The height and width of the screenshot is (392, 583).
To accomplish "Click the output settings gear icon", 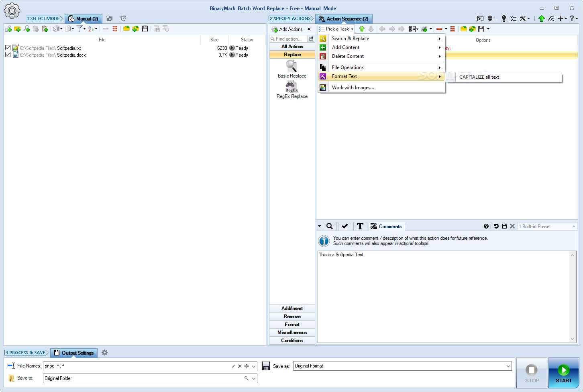I will (x=105, y=353).
